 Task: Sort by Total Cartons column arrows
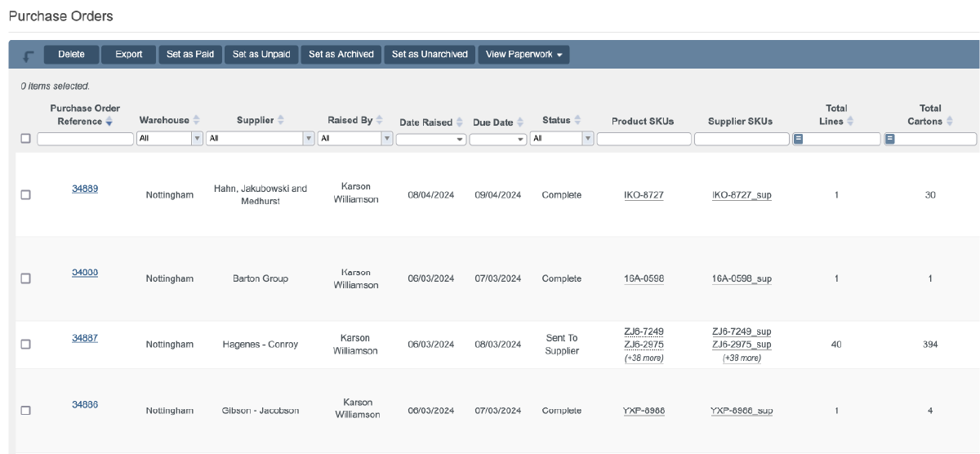point(950,121)
